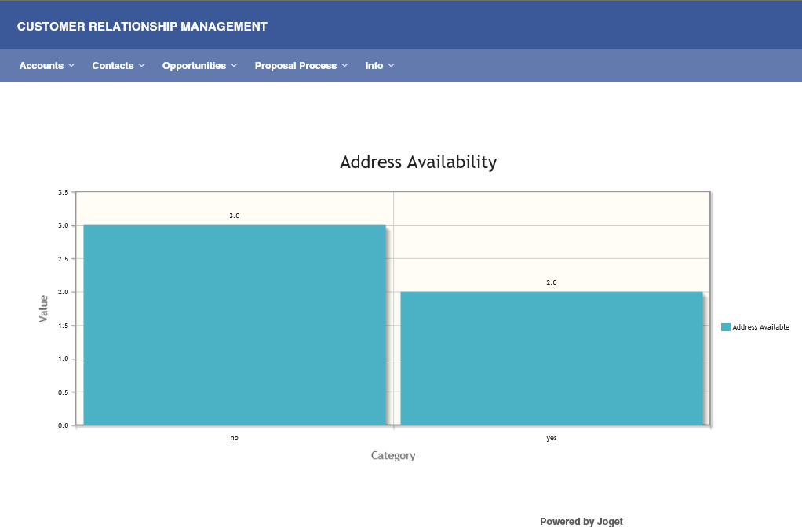Click the Powered by Joget link
The height and width of the screenshot is (532, 802).
pyautogui.click(x=581, y=522)
